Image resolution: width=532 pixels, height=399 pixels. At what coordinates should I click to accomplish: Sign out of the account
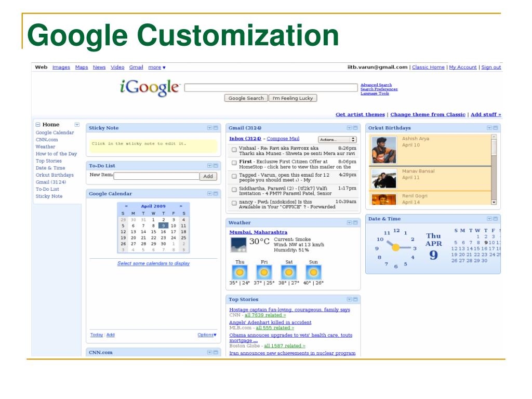click(x=491, y=67)
